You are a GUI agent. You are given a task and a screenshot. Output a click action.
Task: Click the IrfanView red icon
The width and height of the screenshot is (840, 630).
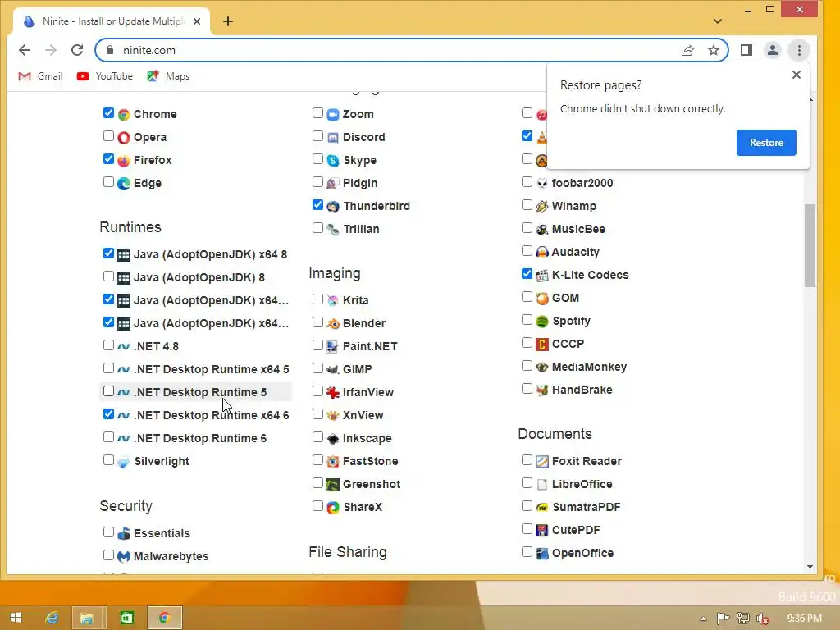pyautogui.click(x=333, y=393)
